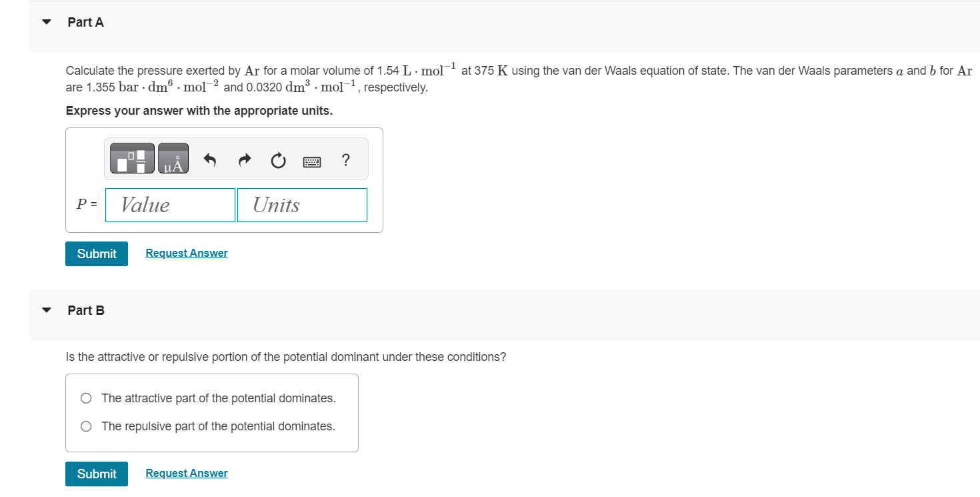
Task: Submit the Part B answer
Action: [96, 474]
